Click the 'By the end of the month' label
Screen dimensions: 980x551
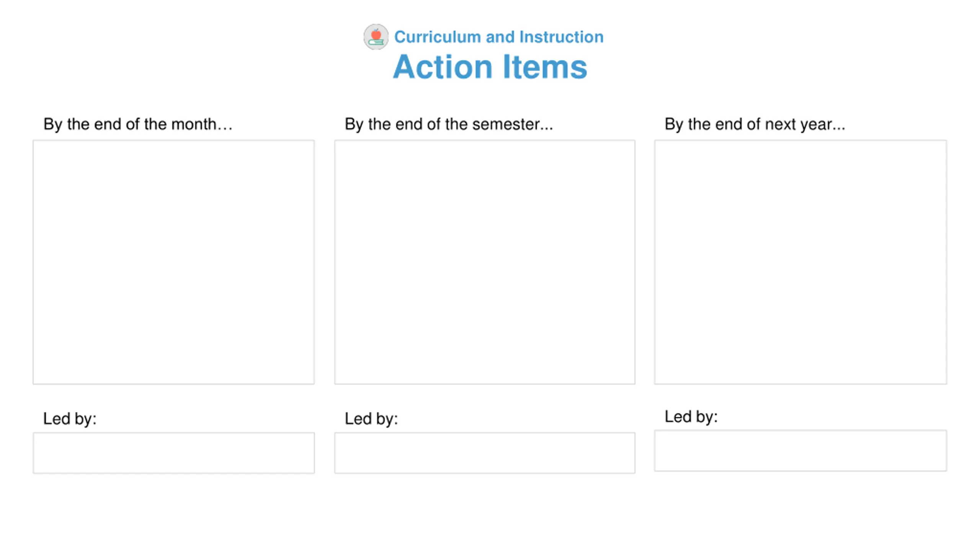[x=138, y=124]
